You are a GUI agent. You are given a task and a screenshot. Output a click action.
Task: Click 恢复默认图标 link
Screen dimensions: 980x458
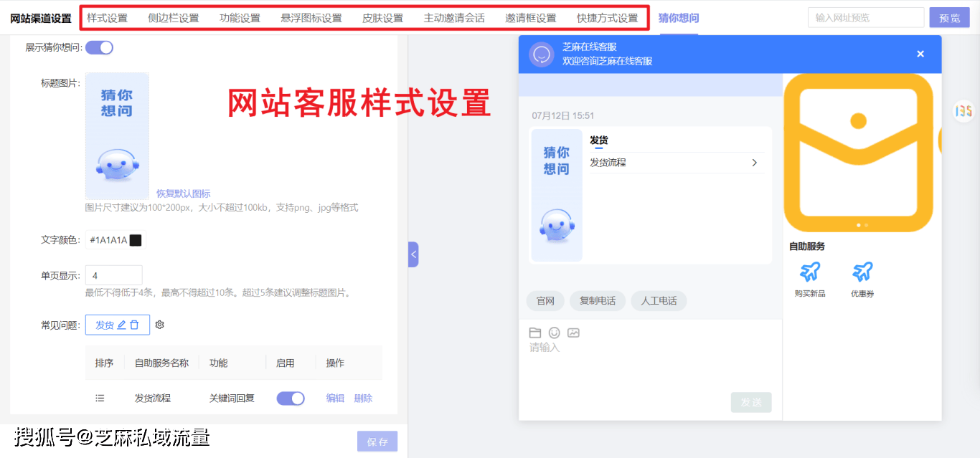(184, 194)
